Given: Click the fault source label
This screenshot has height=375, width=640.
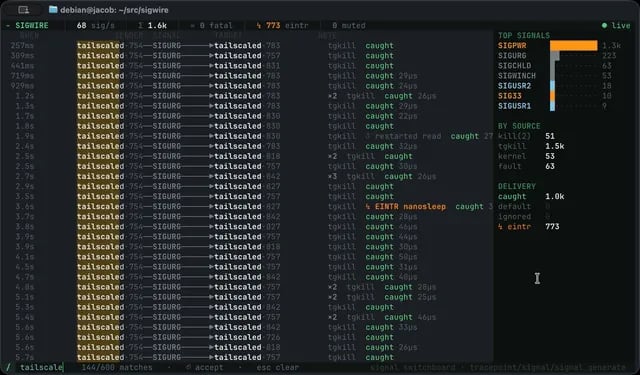Looking at the screenshot, I should point(510,166).
